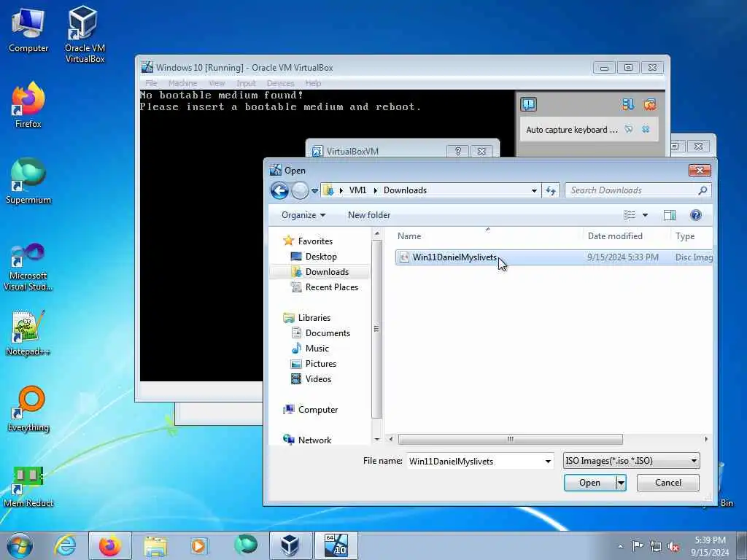Open the Everything search desktop shortcut
747x560 pixels.
[x=28, y=410]
